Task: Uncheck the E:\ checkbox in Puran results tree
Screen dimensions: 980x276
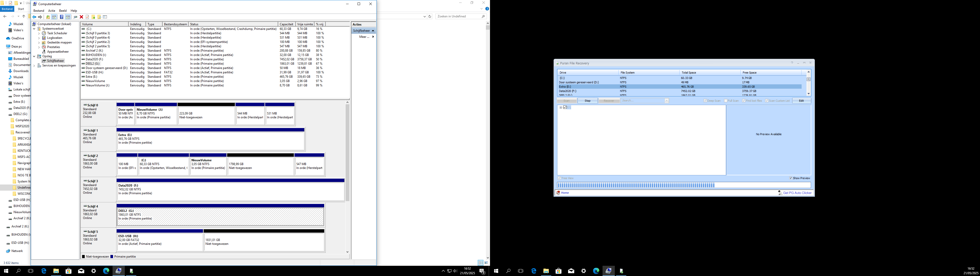Action: [x=565, y=108]
